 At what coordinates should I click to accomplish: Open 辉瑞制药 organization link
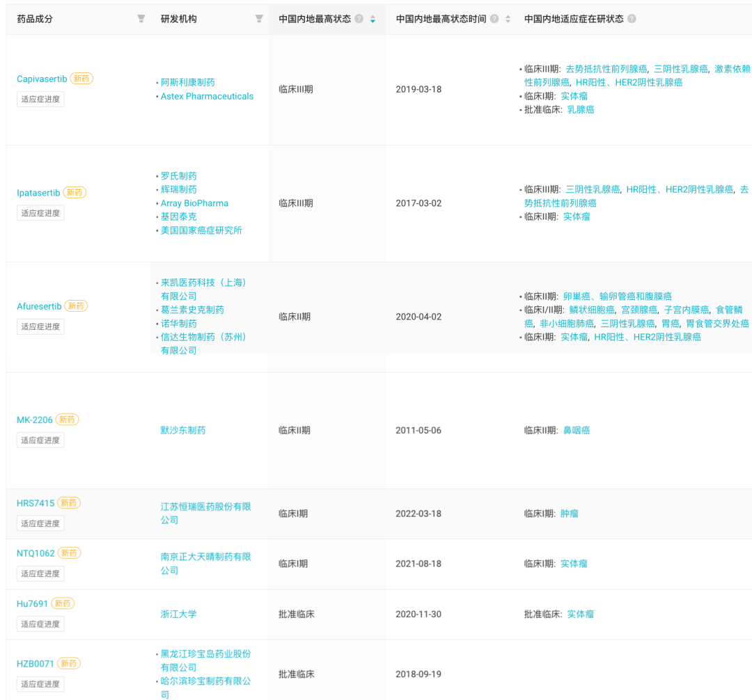[178, 190]
